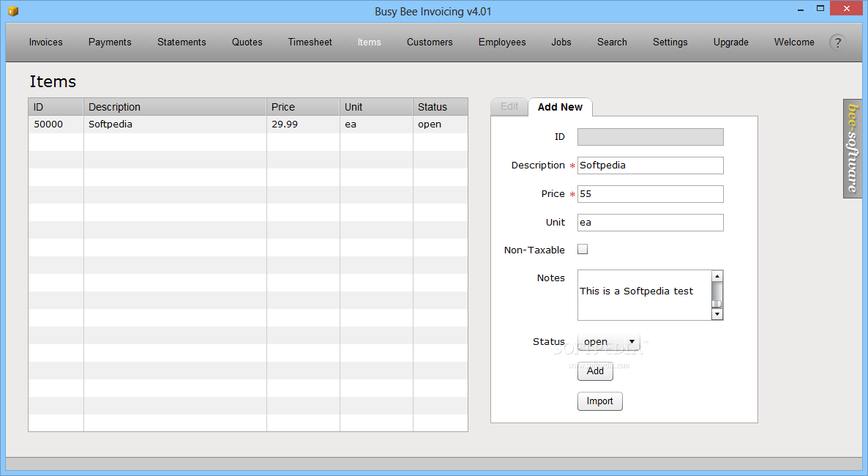Click the Upgrade menu item
868x476 pixels.
click(x=730, y=42)
